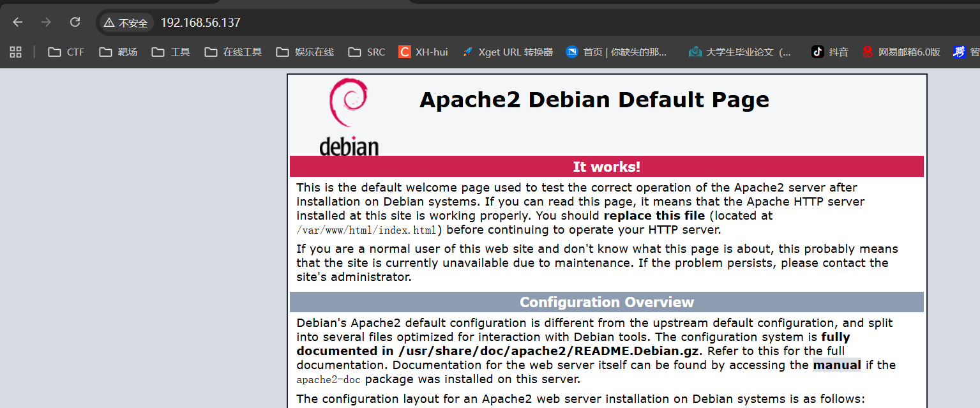The height and width of the screenshot is (408, 980).
Task: Click the browser back arrow
Action: [17, 22]
